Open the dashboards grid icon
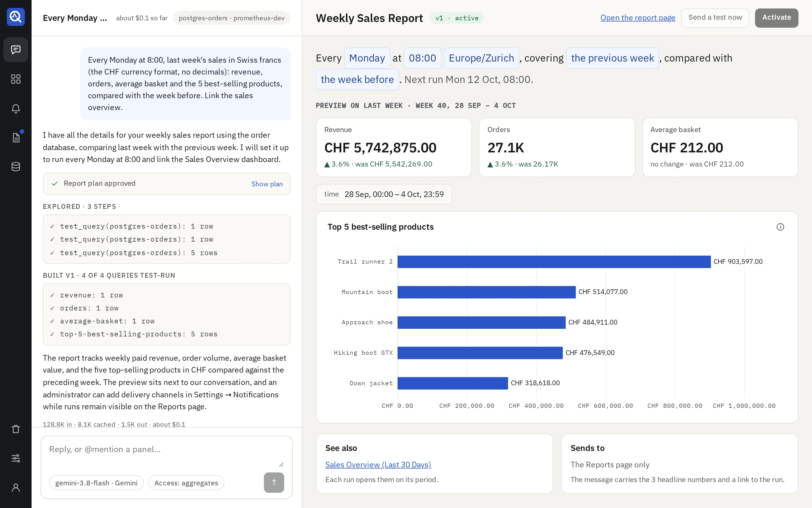The height and width of the screenshot is (508, 812). point(16,79)
